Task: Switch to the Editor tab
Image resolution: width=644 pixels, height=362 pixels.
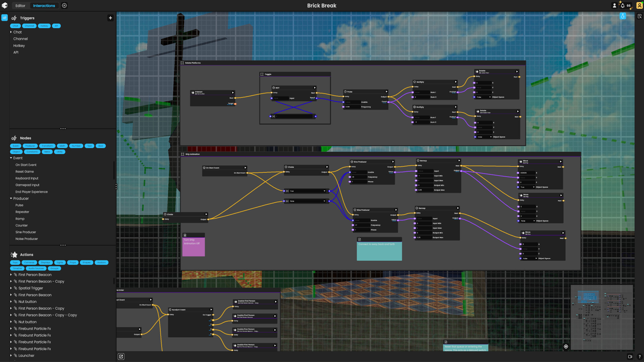Action: [x=20, y=5]
